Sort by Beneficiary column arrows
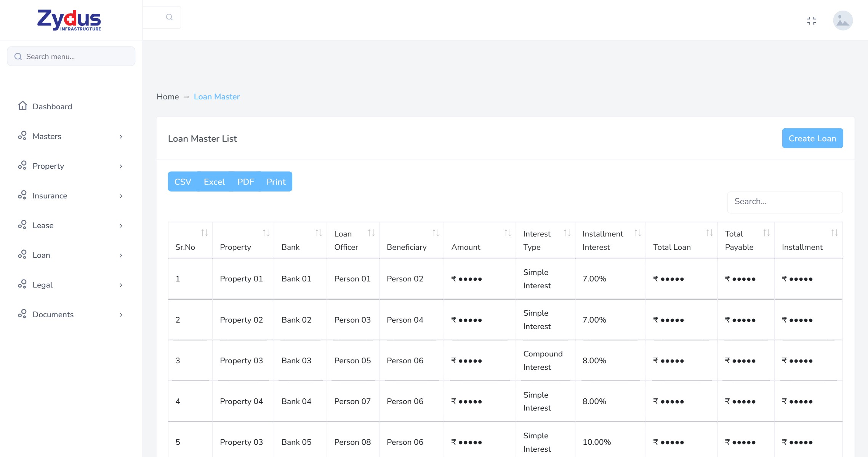 coord(436,233)
